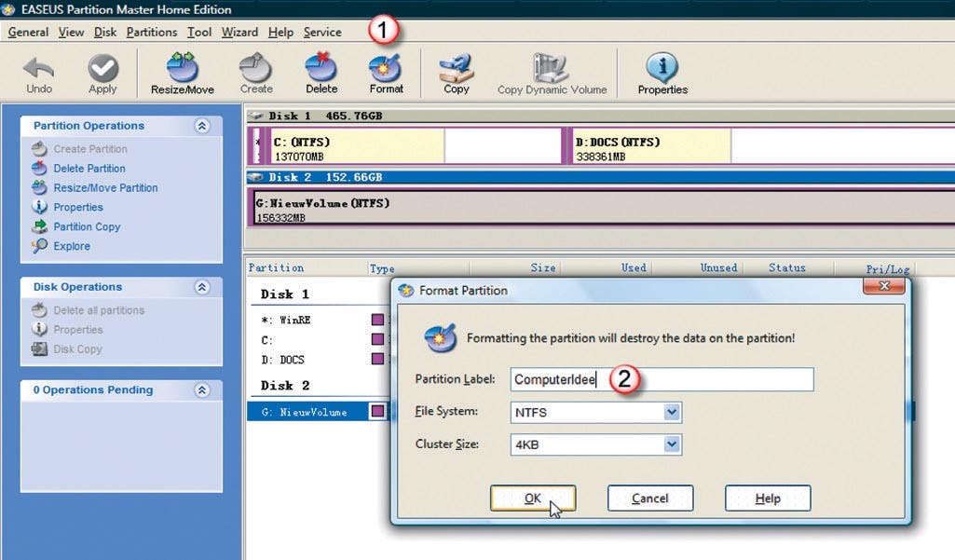
Task: Click Disk Operations Properties info icon
Action: [x=39, y=330]
